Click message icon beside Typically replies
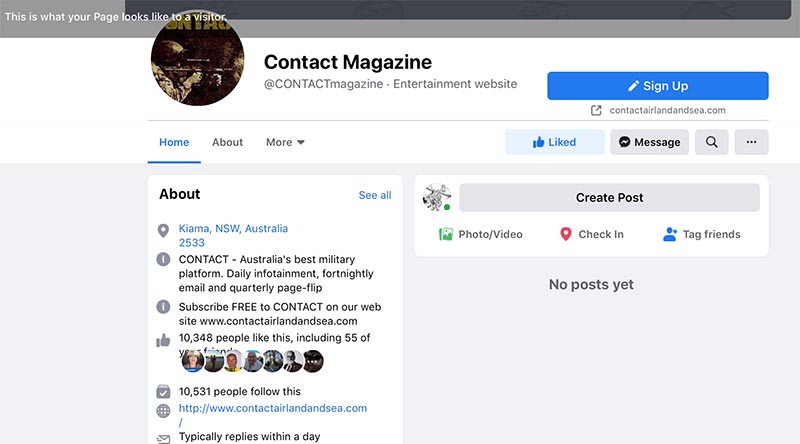Screen dimensions: 800x444 click(x=163, y=438)
